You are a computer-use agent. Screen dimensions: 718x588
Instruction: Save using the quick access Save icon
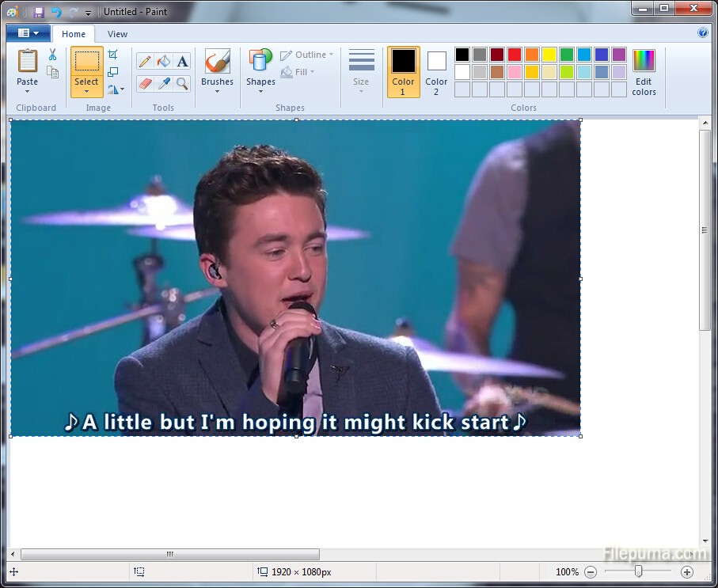pos(39,12)
